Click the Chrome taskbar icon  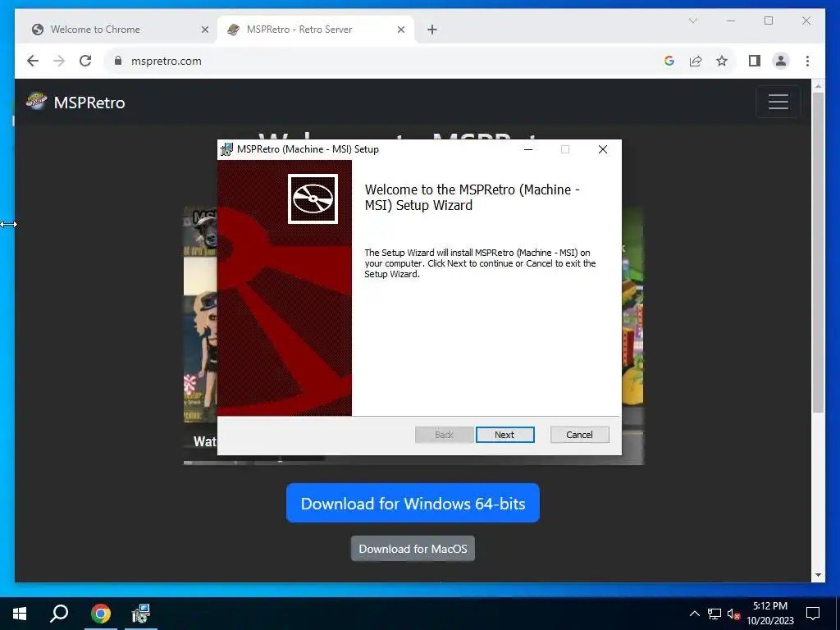[100, 614]
